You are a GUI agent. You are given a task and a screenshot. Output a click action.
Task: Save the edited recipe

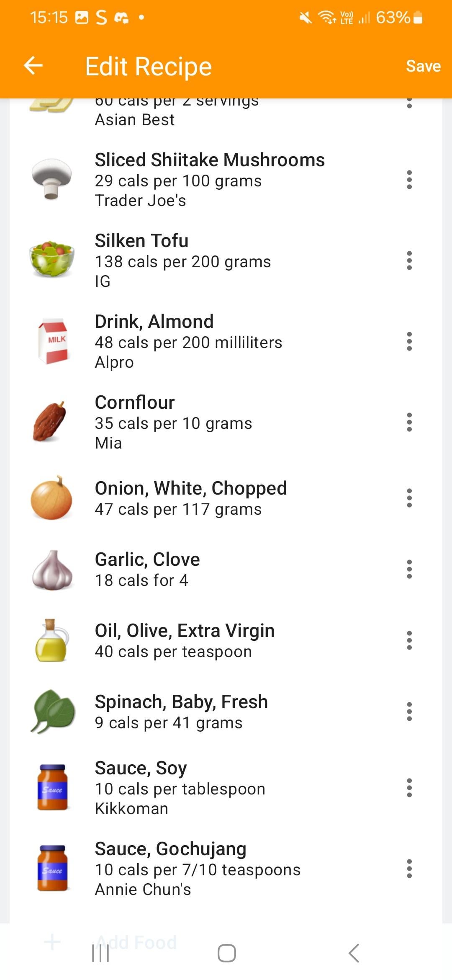pyautogui.click(x=423, y=66)
